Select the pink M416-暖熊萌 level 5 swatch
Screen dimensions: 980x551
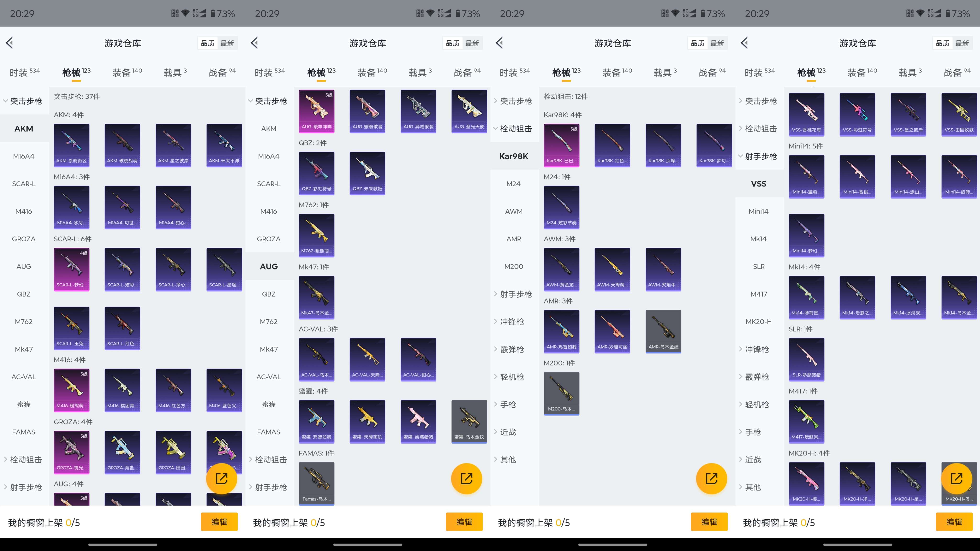[x=71, y=390]
